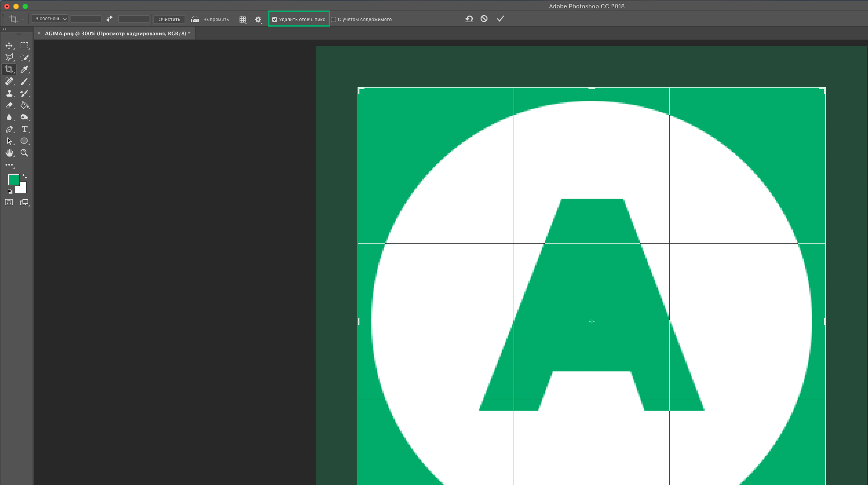Uncheck 'Удалить отсеч. пикс.' checkbox
This screenshot has height=485, width=868.
274,19
